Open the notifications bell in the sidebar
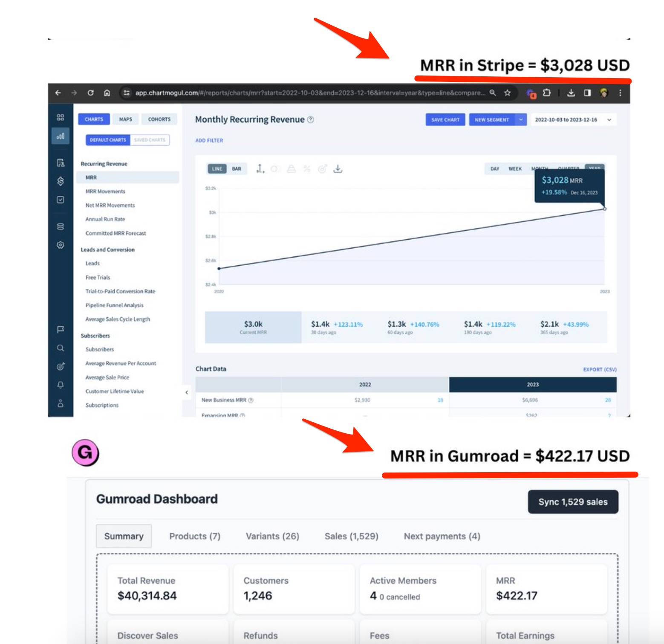Image resolution: width=664 pixels, height=644 pixels. [x=61, y=385]
